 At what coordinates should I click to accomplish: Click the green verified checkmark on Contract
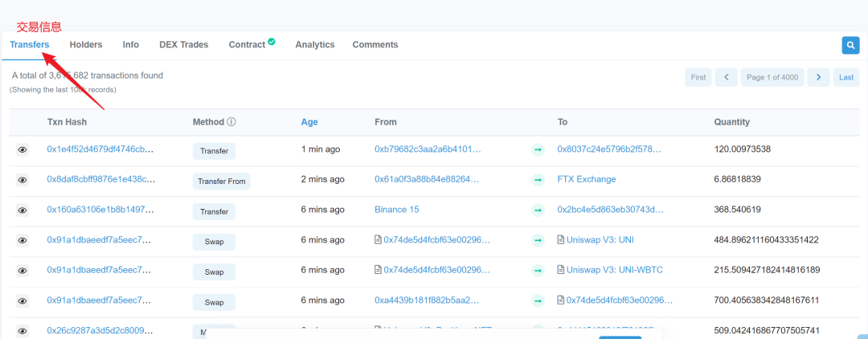272,42
